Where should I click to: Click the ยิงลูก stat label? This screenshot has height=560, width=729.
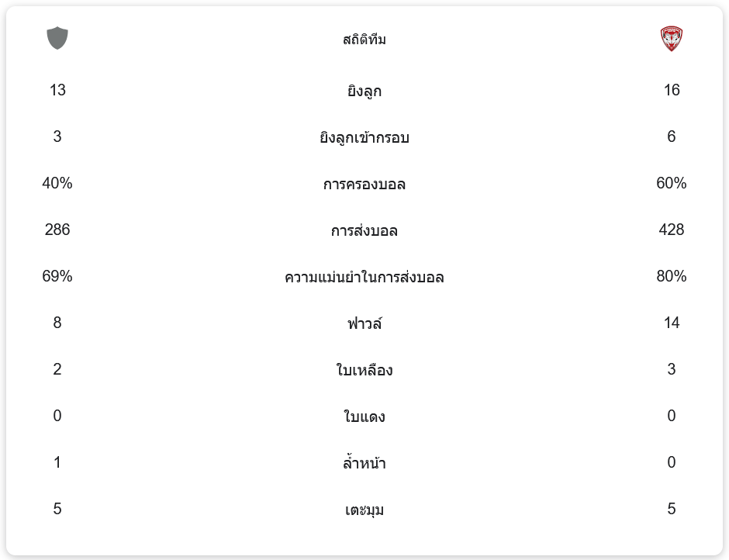(x=364, y=92)
